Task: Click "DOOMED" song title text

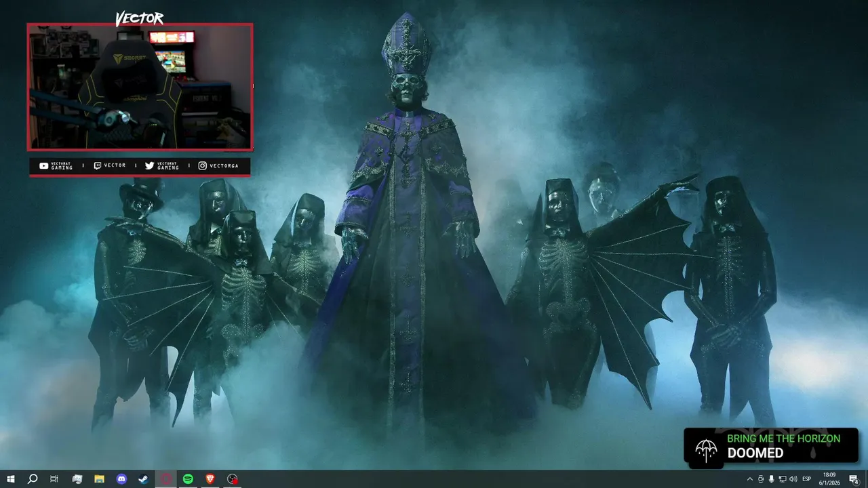Action: [x=755, y=453]
